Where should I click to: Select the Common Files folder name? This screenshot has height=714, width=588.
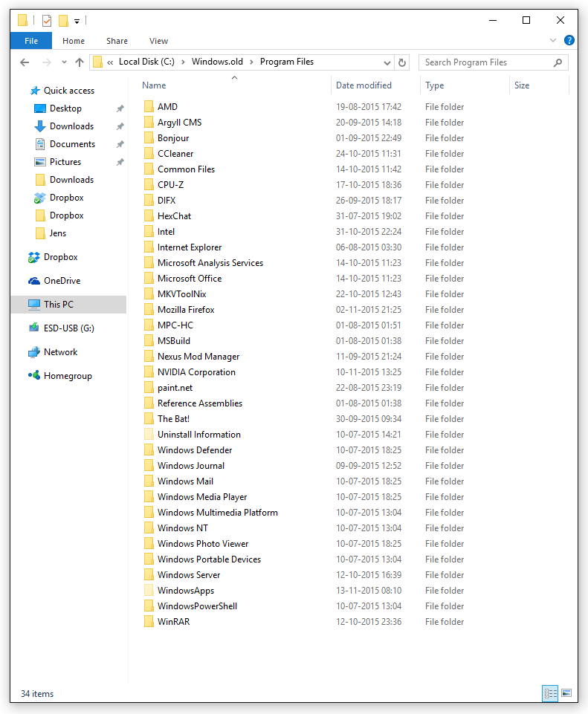(186, 169)
